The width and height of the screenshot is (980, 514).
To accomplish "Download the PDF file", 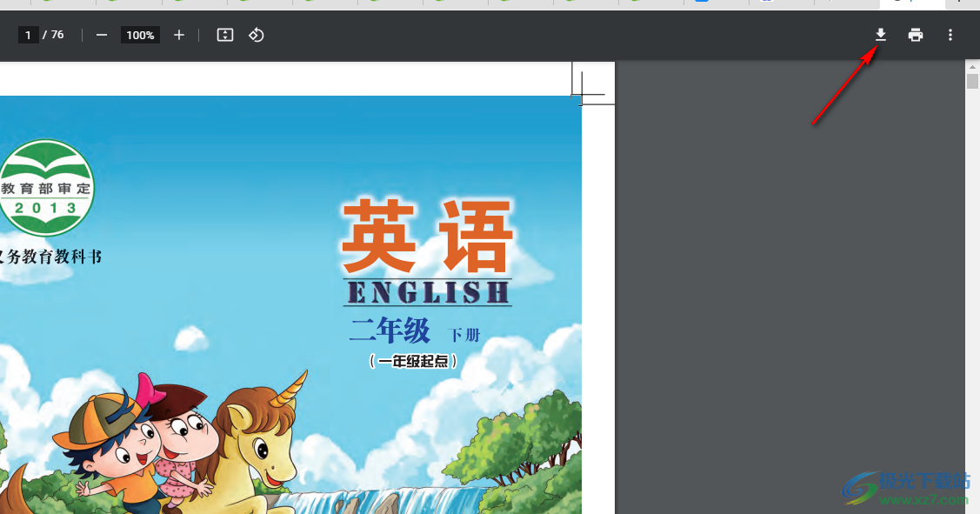I will pyautogui.click(x=881, y=35).
